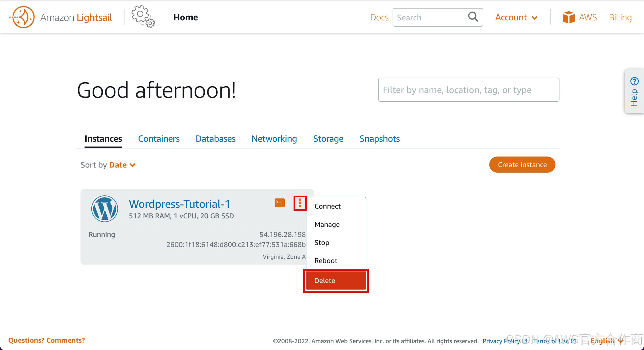Click the Amazon Lightsail logo icon

tap(23, 17)
